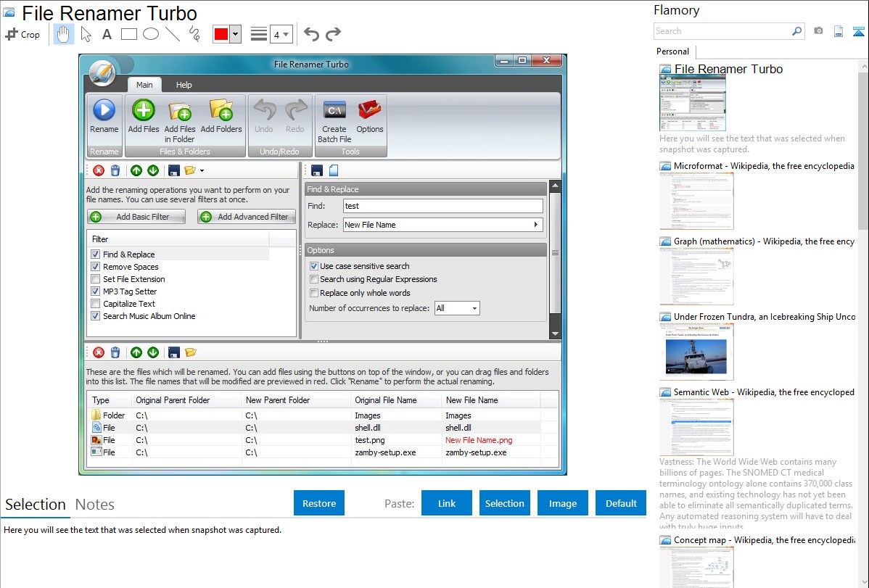This screenshot has height=588, width=869.
Task: Click the Selection paste button
Action: point(504,503)
